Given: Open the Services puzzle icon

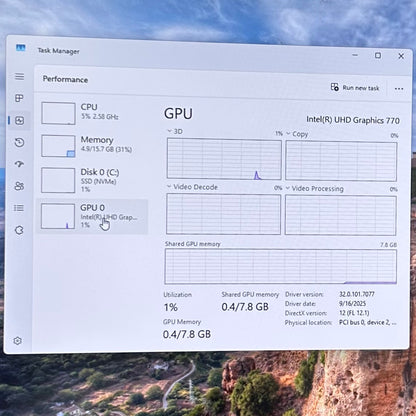Looking at the screenshot, I should coord(19,230).
